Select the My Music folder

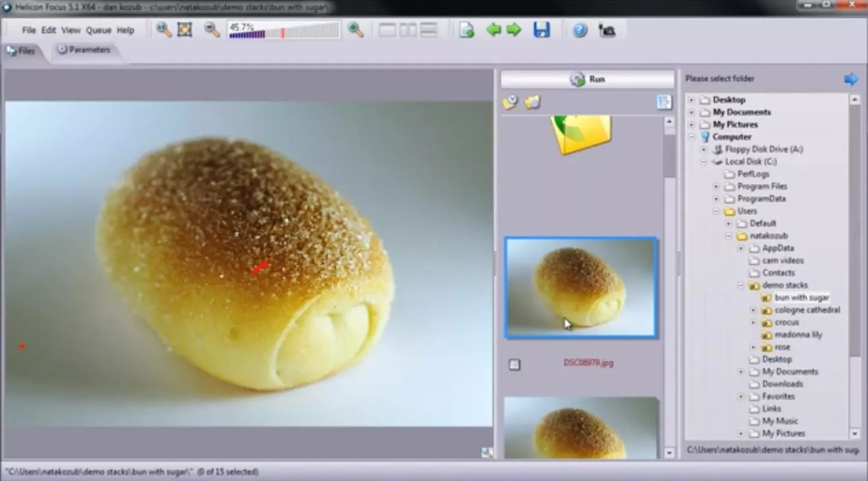tap(780, 421)
